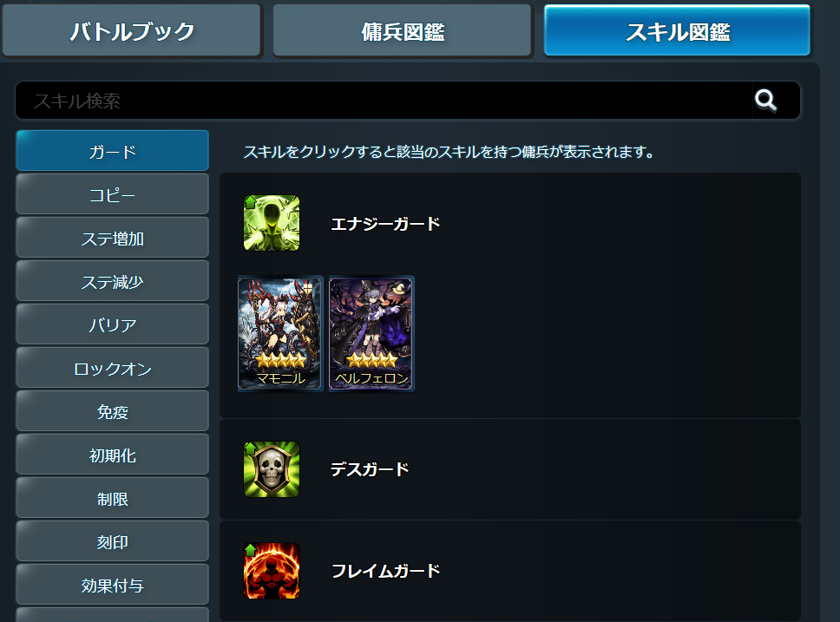This screenshot has width=840, height=622.
Task: Choose the バリア skill category
Action: 113,324
